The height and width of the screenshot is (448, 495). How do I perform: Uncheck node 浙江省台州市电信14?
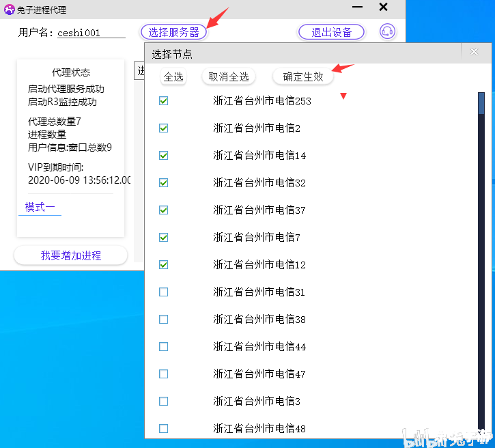pos(164,155)
